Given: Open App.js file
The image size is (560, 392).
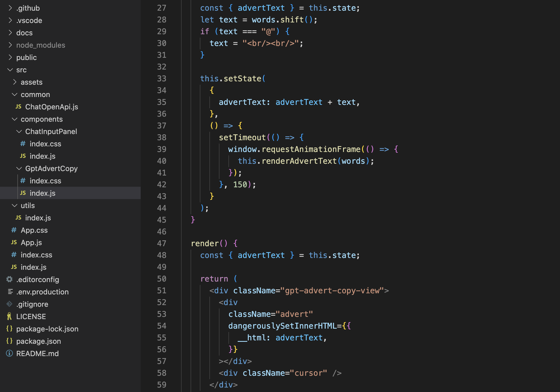Looking at the screenshot, I should (31, 242).
